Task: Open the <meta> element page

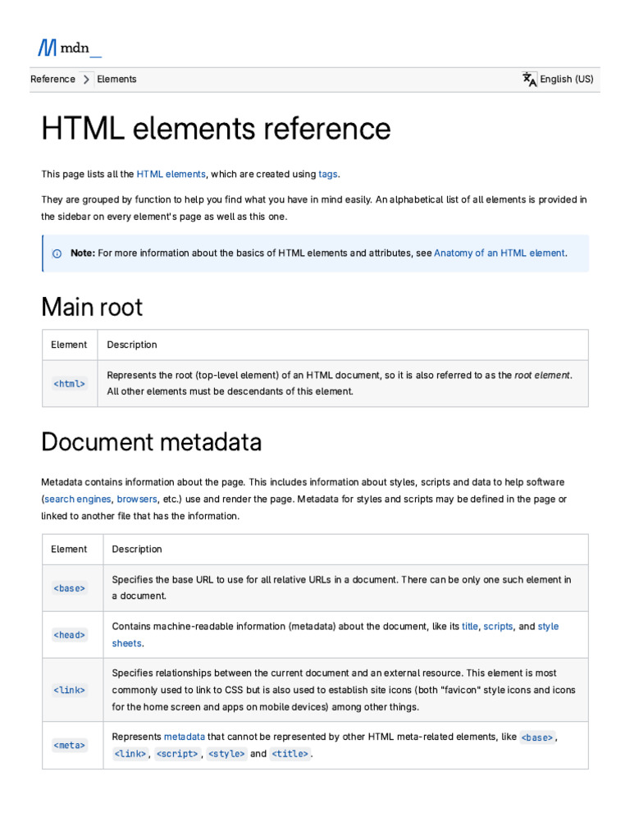Action: click(x=69, y=745)
